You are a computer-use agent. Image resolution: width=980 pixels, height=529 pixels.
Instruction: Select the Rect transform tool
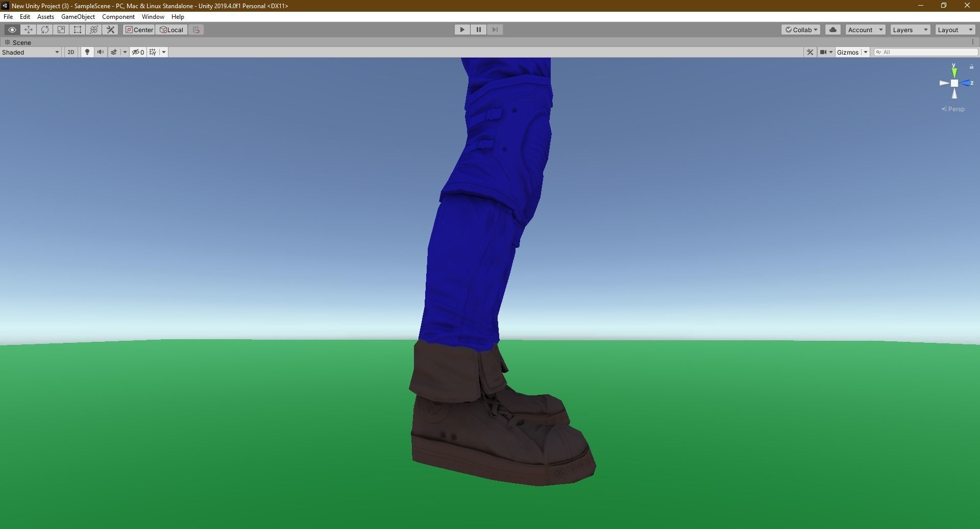pos(78,30)
